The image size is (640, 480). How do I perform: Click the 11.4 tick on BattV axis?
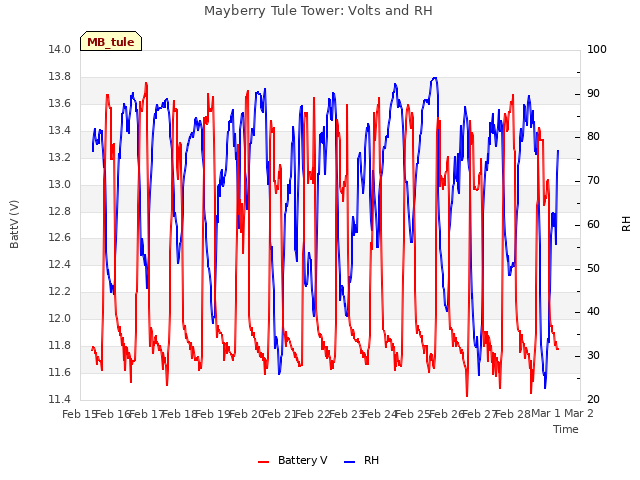[x=59, y=399]
